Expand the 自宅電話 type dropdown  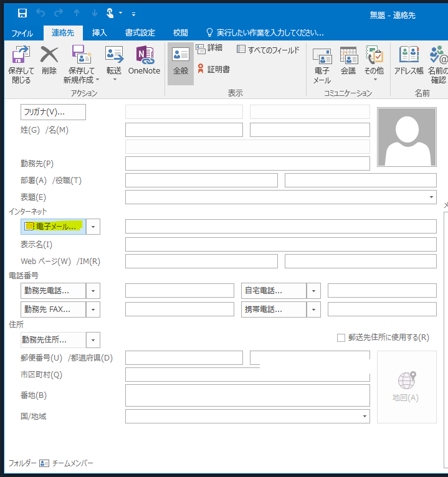click(x=314, y=291)
